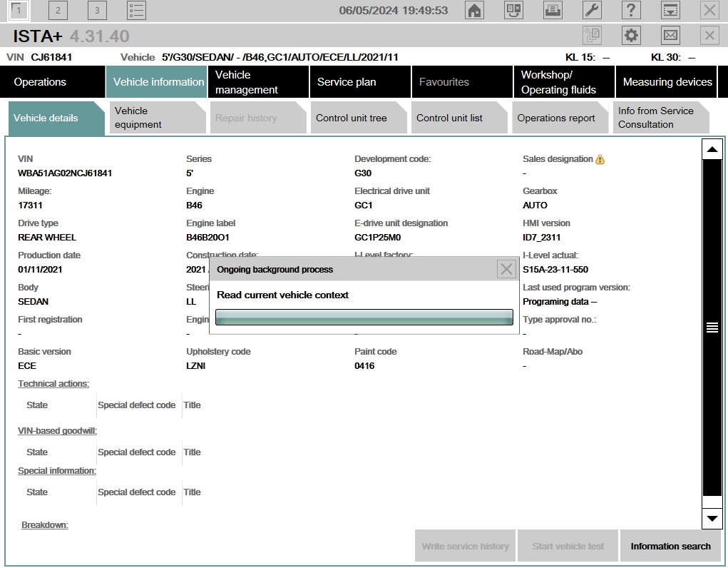The width and height of the screenshot is (728, 568).
Task: Close the ISTA+ operation X button
Action: tap(709, 36)
